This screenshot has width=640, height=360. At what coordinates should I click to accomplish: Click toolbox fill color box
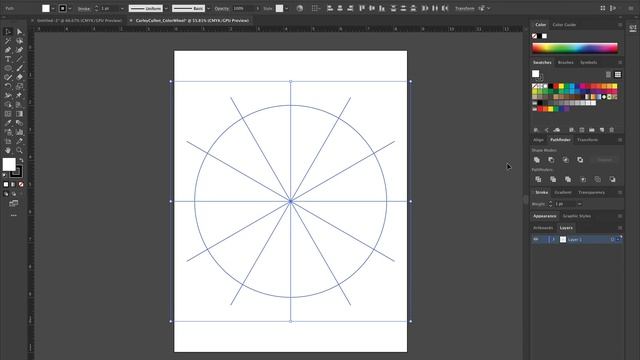(x=9, y=164)
